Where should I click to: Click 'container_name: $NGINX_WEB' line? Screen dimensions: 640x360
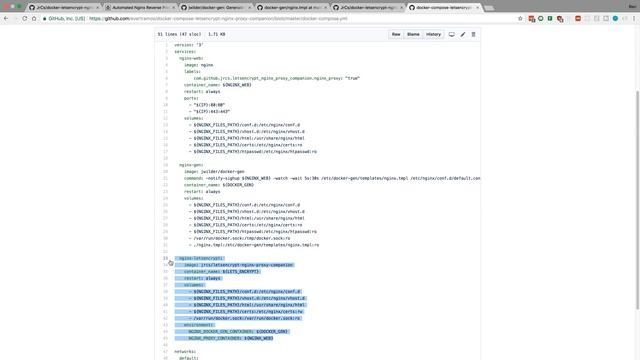pyautogui.click(x=218, y=85)
